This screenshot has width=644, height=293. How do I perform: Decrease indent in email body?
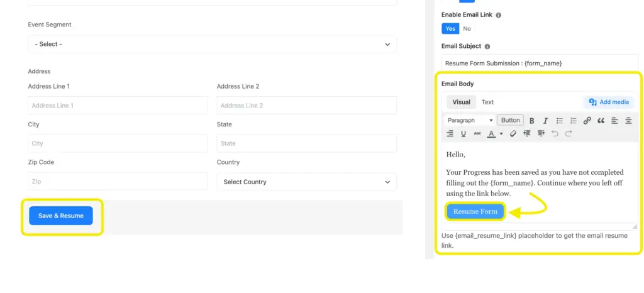527,133
